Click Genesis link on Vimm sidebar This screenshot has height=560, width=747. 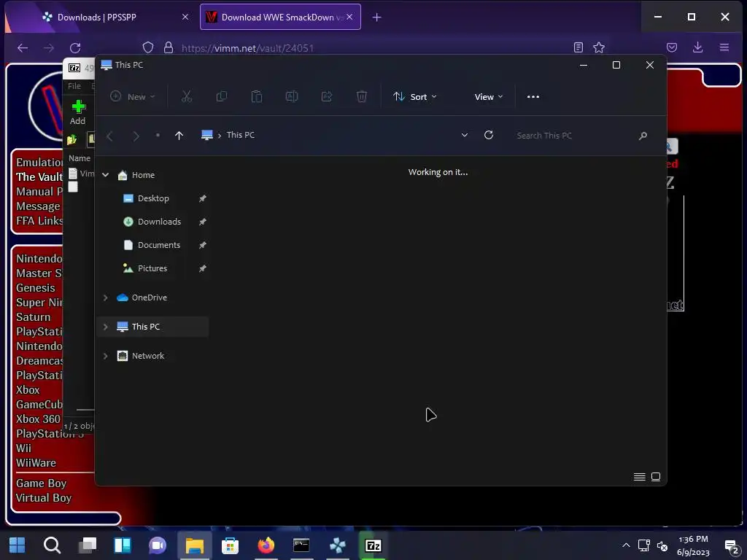tap(36, 287)
